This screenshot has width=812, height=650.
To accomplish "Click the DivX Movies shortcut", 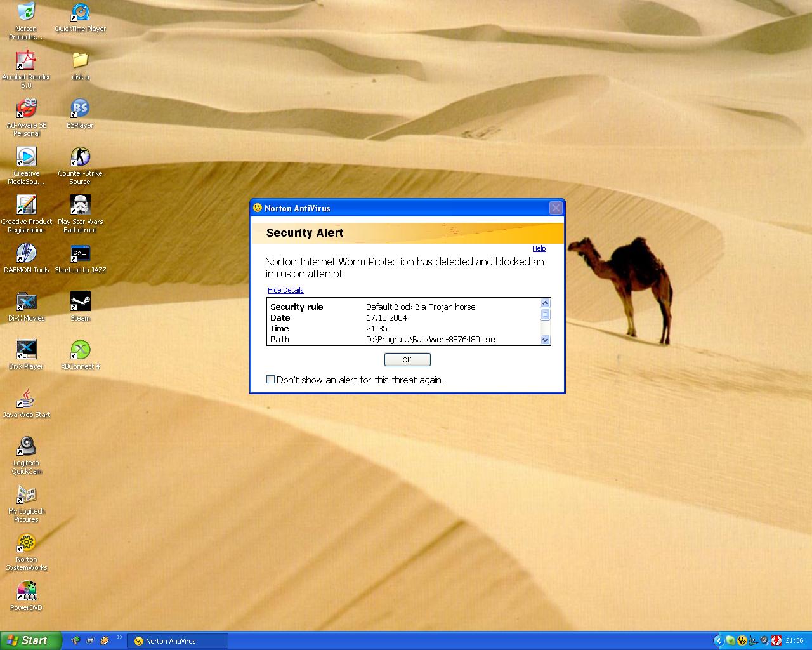I will pyautogui.click(x=26, y=307).
